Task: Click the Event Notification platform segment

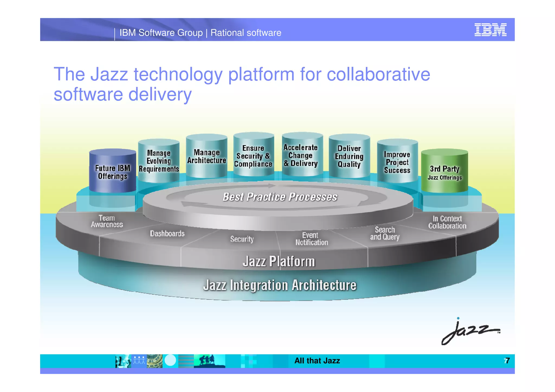Action: pyautogui.click(x=312, y=239)
